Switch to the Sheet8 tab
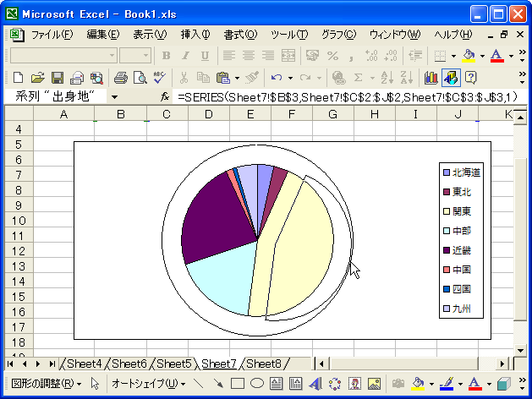This screenshot has height=399, width=532. click(264, 363)
